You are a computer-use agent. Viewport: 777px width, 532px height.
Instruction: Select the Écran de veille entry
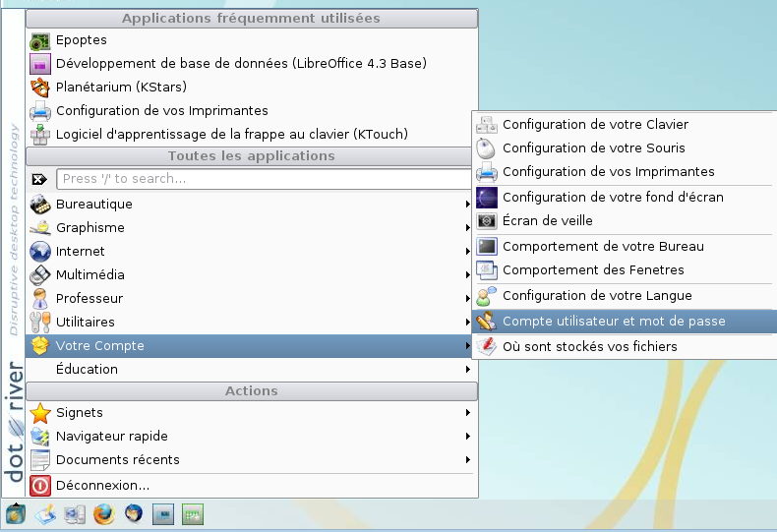pos(548,221)
